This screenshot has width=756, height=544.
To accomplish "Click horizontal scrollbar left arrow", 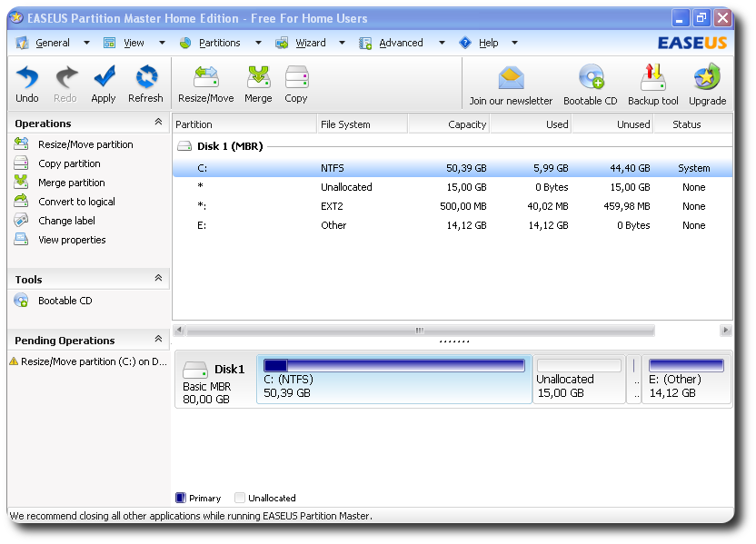I will tap(179, 330).
